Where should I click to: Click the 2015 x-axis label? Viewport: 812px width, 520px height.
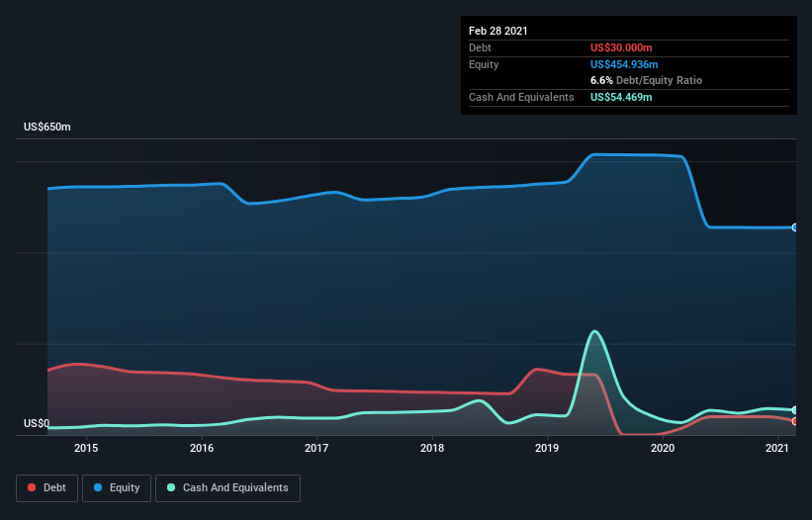86,448
